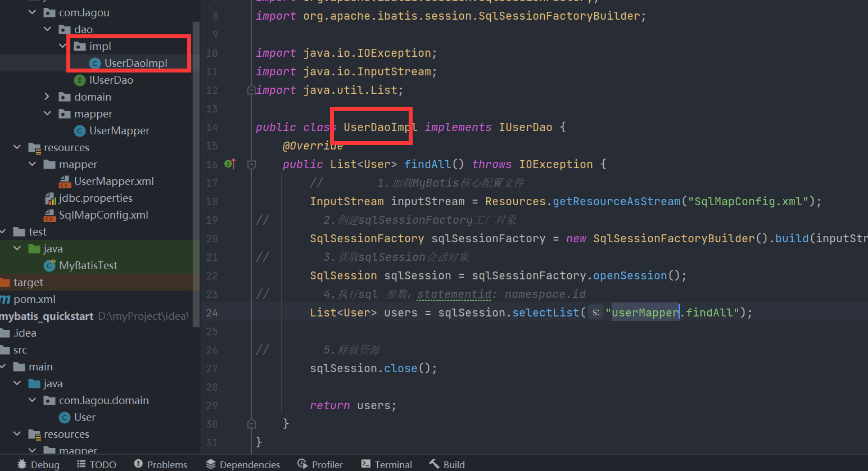Viewport: 868px width, 471px height.
Task: Click the TODO list icon in bottom bar
Action: tap(82, 464)
